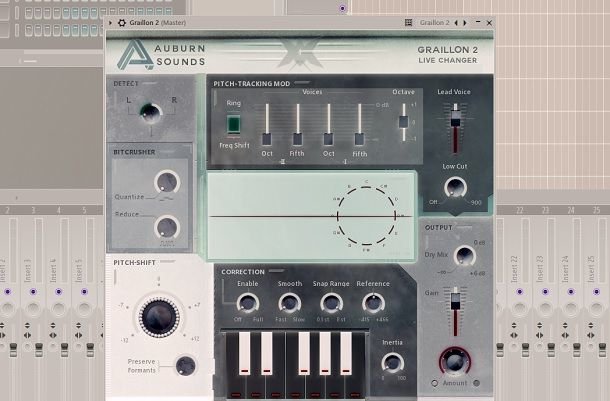Select the next preset arrow
Screen dimensions: 610x401
pyautogui.click(x=465, y=23)
